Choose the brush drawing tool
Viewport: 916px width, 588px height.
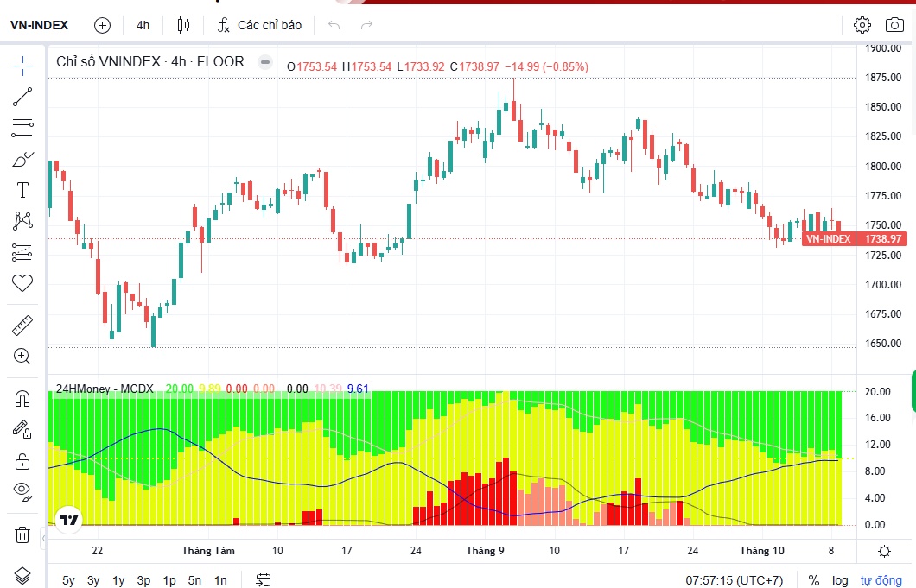coord(22,160)
